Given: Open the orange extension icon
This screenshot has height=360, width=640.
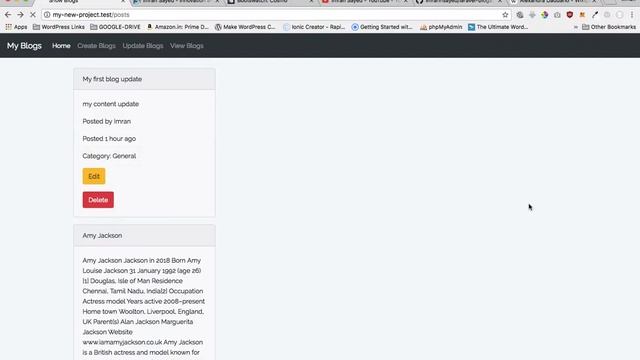Looking at the screenshot, I should tap(582, 15).
